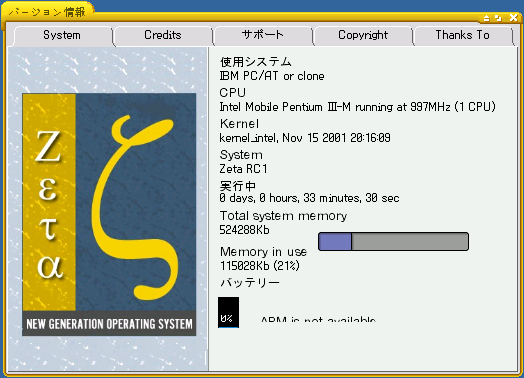Click the black battery 0% indicator icon

pyautogui.click(x=229, y=312)
